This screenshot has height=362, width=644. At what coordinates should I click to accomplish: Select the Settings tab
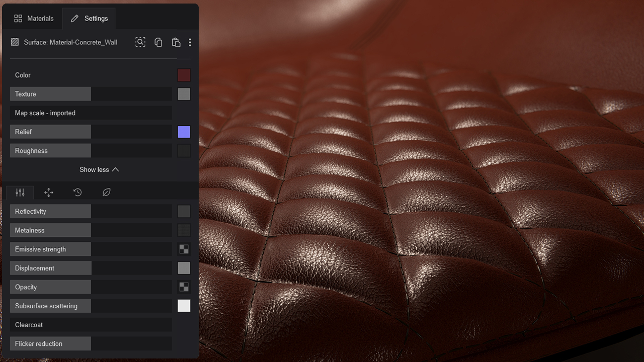tap(89, 18)
